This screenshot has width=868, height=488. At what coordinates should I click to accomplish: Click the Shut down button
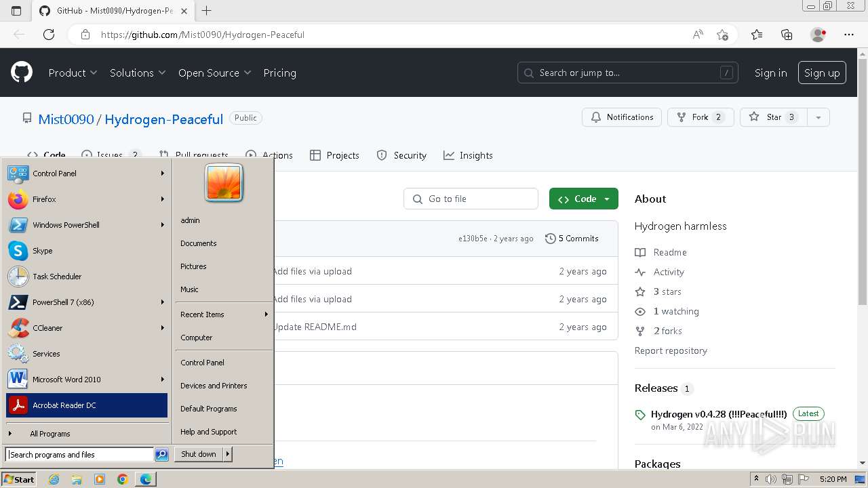coord(199,454)
